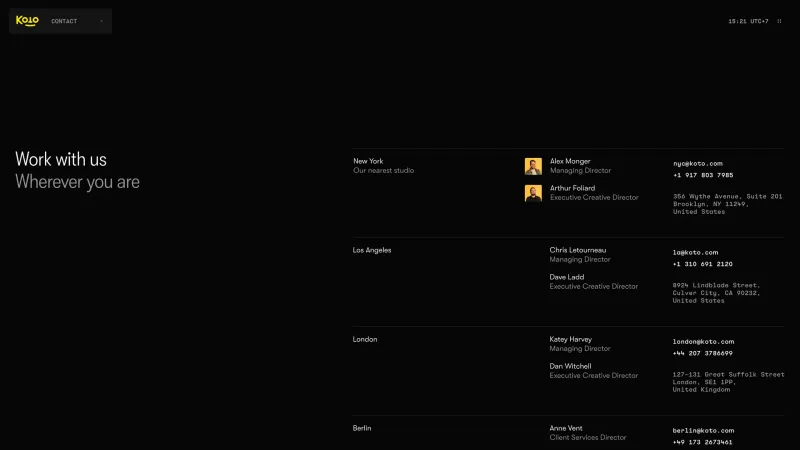Select the Berlin studio heading

coord(362,429)
